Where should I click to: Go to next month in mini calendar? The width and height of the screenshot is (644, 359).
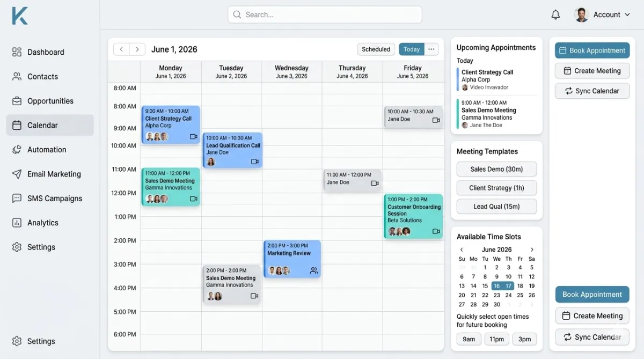tap(532, 250)
